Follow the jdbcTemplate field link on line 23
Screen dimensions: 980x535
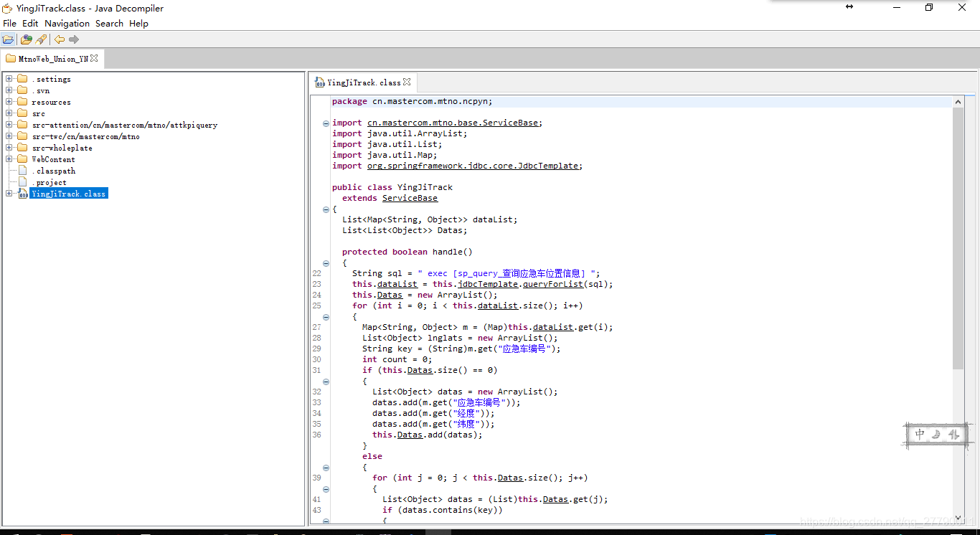click(x=488, y=284)
